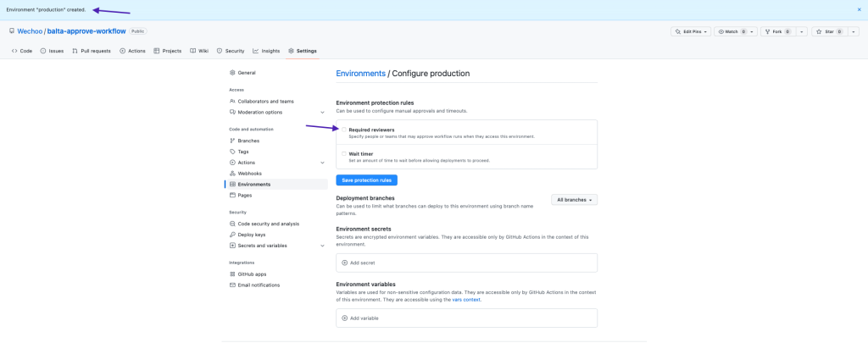Open the Security tab
The width and height of the screenshot is (868, 343).
(231, 51)
